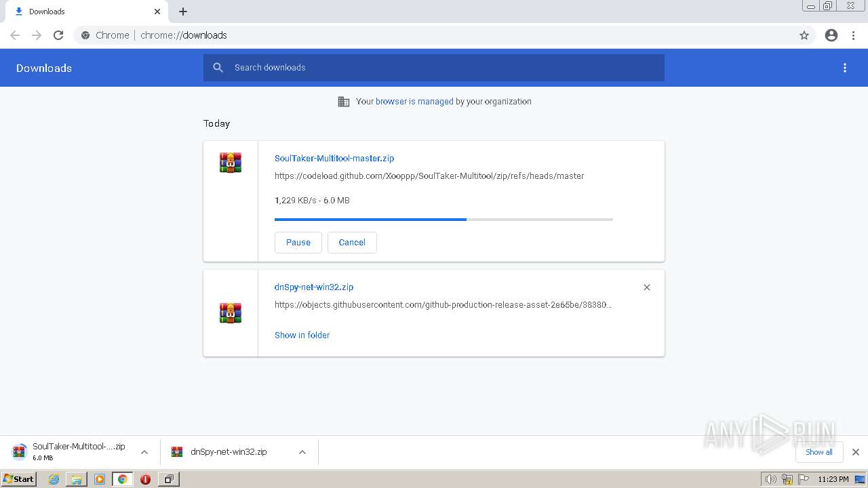
Task: Click the 1,229 KB/s - 6.0 MB status text
Action: coord(312,200)
